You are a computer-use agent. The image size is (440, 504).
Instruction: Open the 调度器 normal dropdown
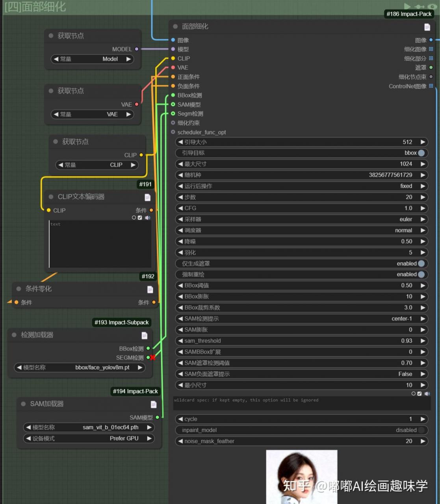pyautogui.click(x=301, y=230)
